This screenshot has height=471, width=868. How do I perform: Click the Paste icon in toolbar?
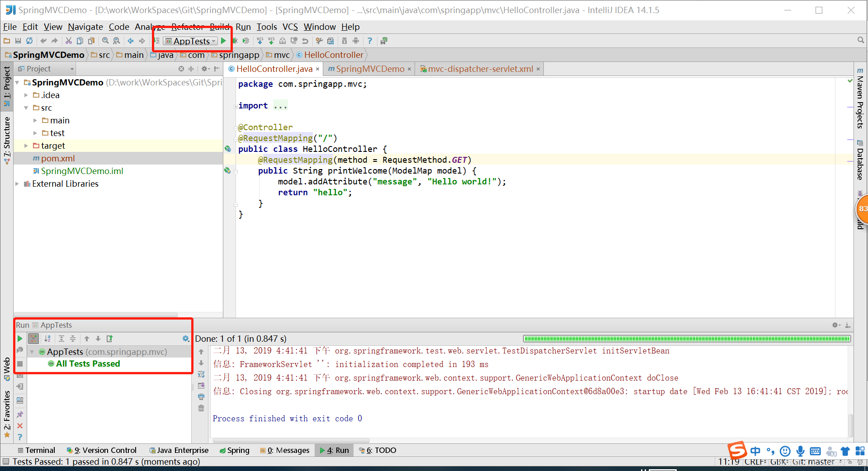91,41
